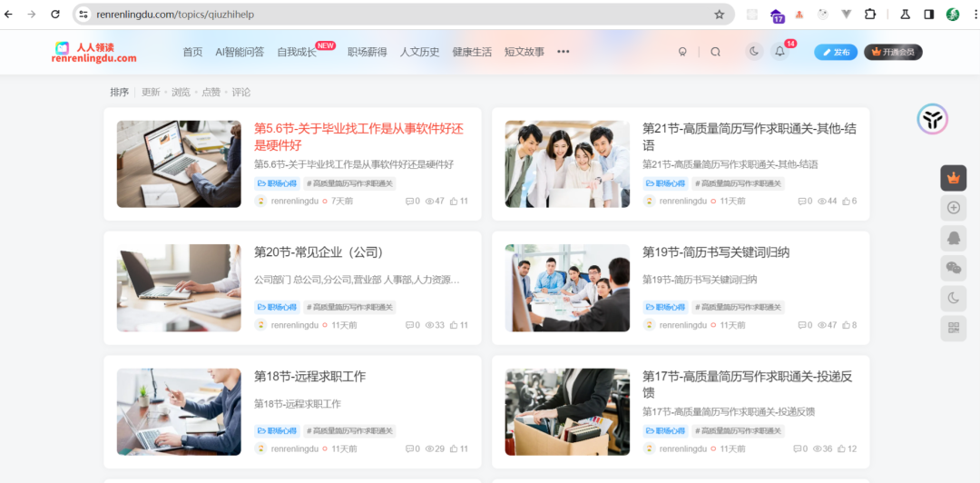Sort posts by 浏览
This screenshot has width=980, height=483.
coord(181,92)
